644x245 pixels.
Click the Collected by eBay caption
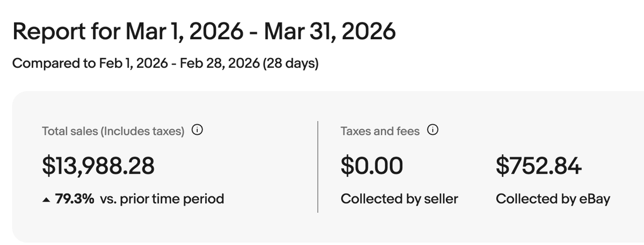(x=553, y=199)
